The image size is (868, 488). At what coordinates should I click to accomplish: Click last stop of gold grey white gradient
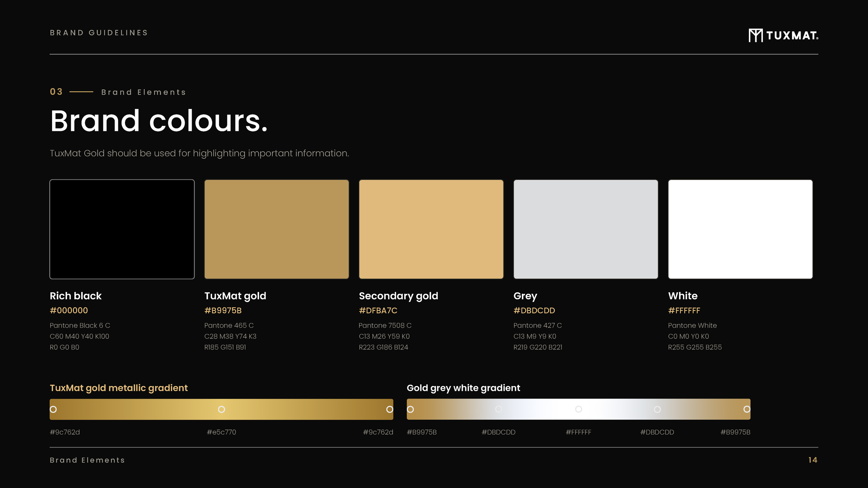coord(747,410)
